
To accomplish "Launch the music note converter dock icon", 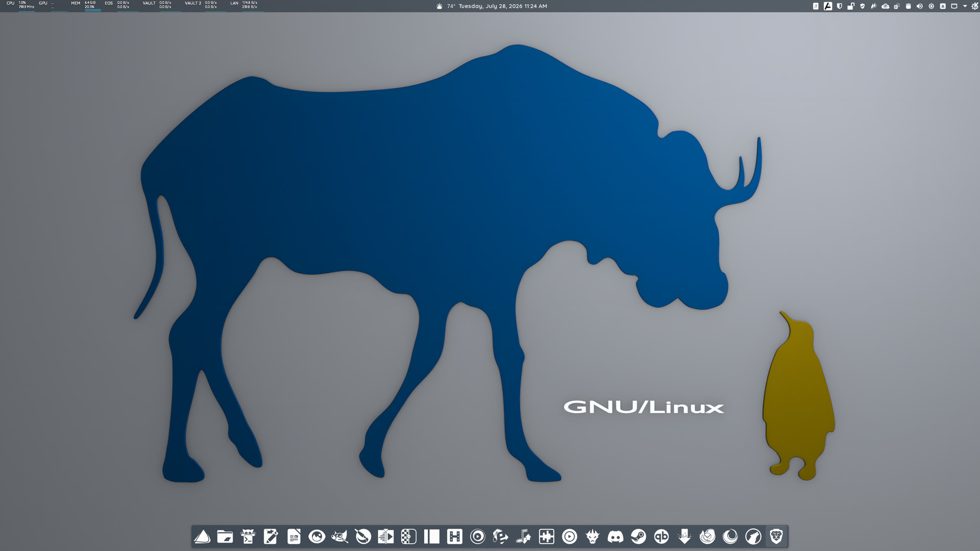I will pyautogui.click(x=524, y=537).
